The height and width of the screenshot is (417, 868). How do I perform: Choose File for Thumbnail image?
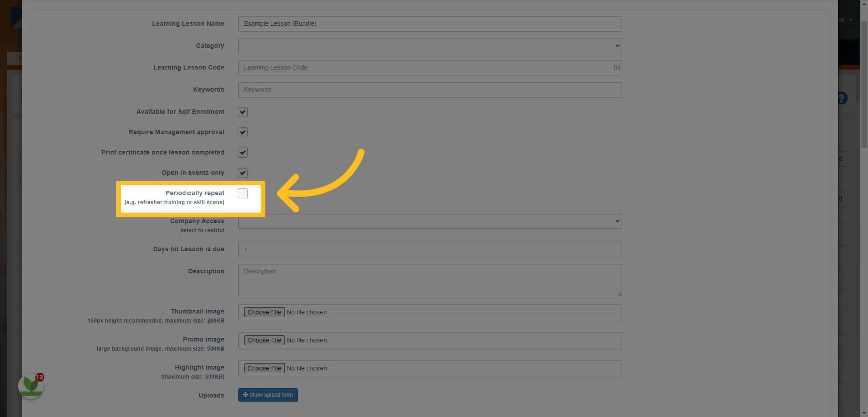coord(264,312)
